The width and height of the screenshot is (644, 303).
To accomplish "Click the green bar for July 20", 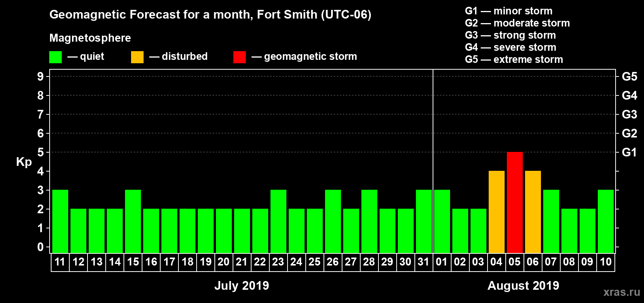I will click(x=224, y=231).
